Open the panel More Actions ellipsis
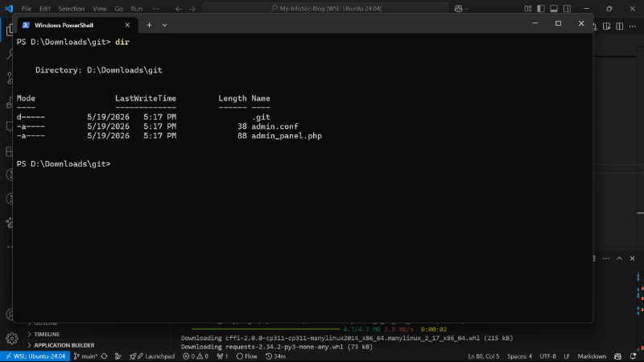 pyautogui.click(x=606, y=258)
